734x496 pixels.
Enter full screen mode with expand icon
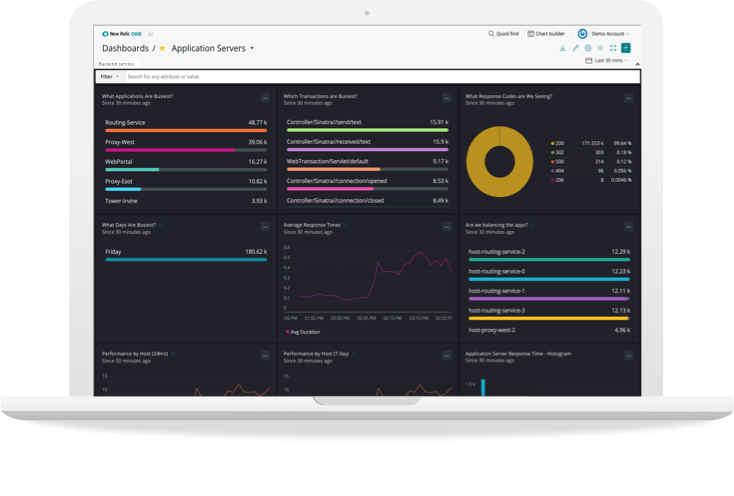[613, 48]
